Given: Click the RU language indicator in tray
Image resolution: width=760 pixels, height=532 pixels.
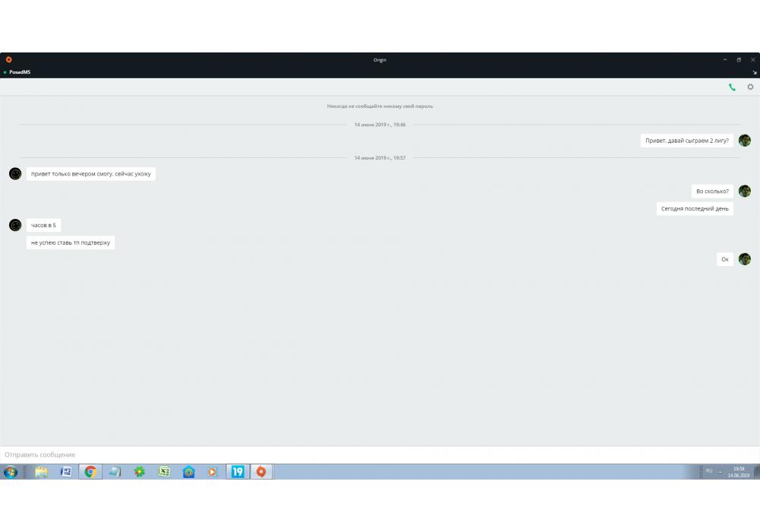Looking at the screenshot, I should click(709, 471).
